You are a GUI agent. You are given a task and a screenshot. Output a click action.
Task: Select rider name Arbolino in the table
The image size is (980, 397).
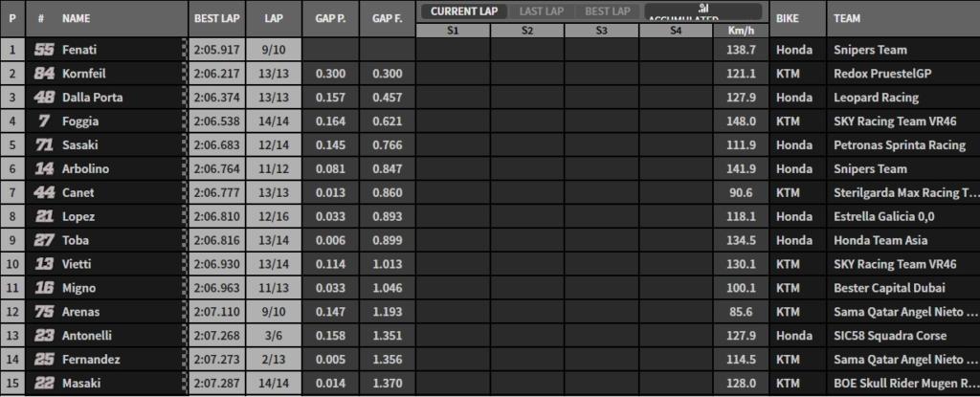click(x=85, y=169)
